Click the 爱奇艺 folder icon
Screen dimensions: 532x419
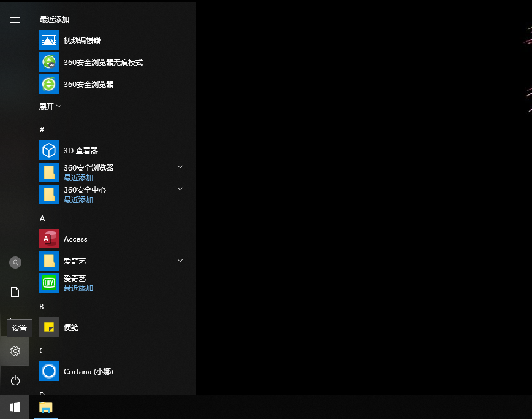point(49,261)
